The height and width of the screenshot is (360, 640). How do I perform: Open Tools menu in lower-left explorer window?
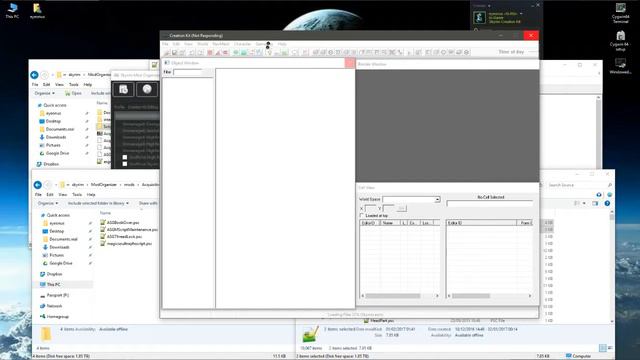(x=77, y=195)
